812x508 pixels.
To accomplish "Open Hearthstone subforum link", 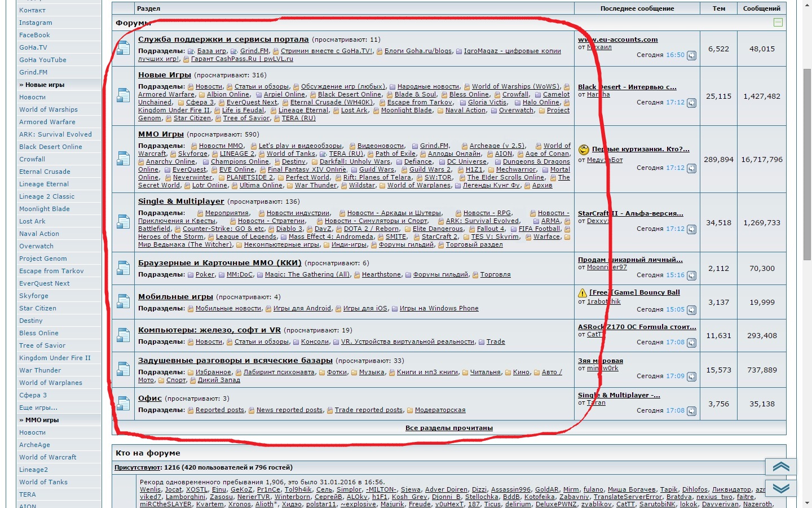I will click(381, 275).
